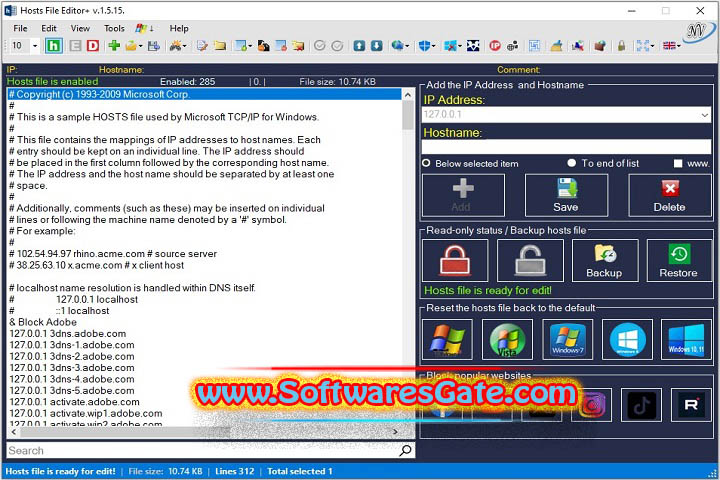Screen dimensions: 720x480
Task: Click the blue maze toolbar icon
Action: (x=534, y=45)
